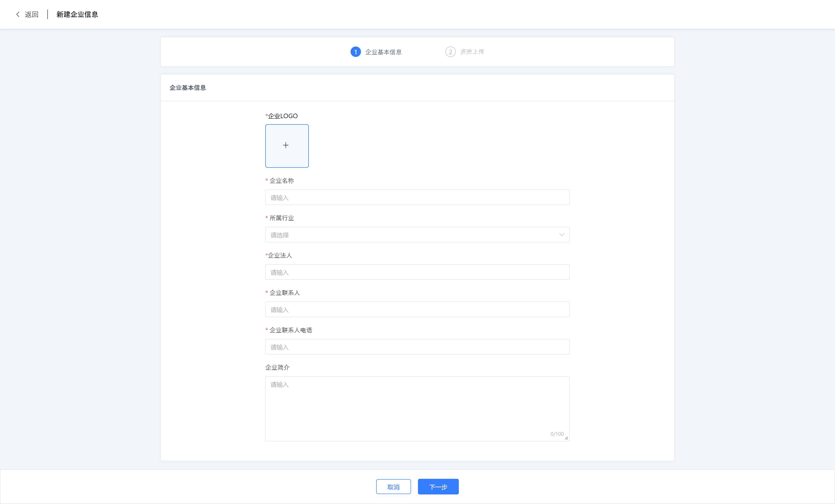Click the 所属行业 dropdown chevron
This screenshot has width=835, height=504.
[x=561, y=235]
